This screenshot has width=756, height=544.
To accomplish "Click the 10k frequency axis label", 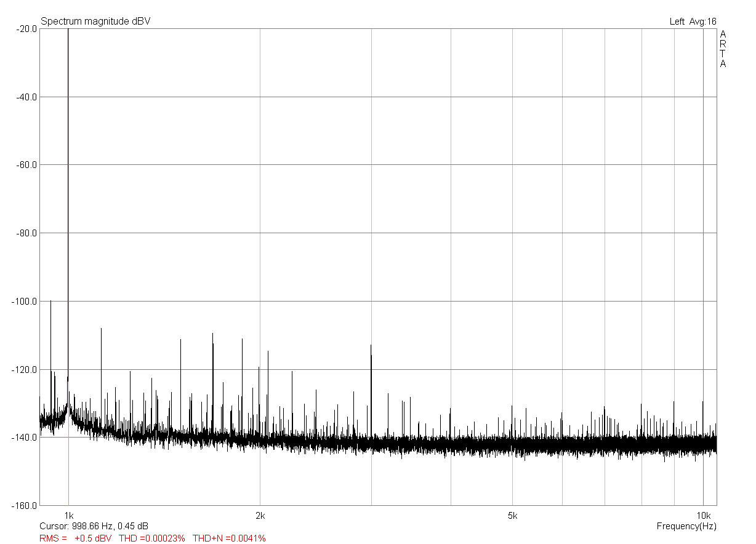I will (x=703, y=515).
